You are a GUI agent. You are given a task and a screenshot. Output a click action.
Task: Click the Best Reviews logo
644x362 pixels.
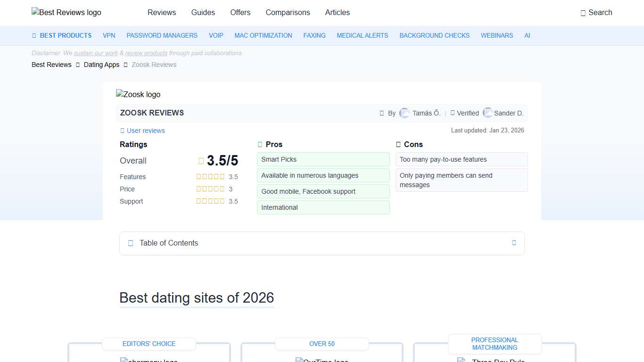(66, 12)
